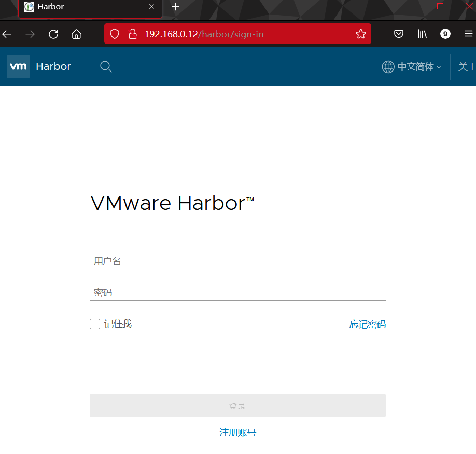The image size is (476, 454).
Task: Follow the 忘记密码 link
Action: pyautogui.click(x=368, y=324)
